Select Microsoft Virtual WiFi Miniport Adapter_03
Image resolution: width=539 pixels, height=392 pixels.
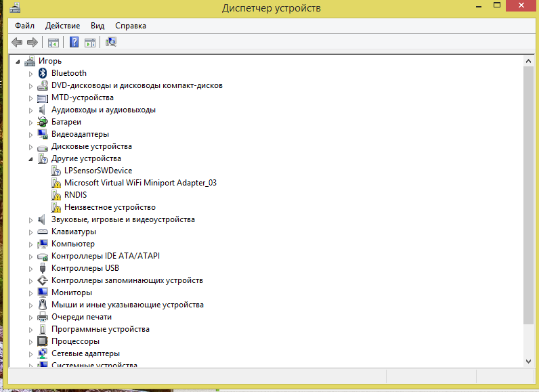(139, 183)
